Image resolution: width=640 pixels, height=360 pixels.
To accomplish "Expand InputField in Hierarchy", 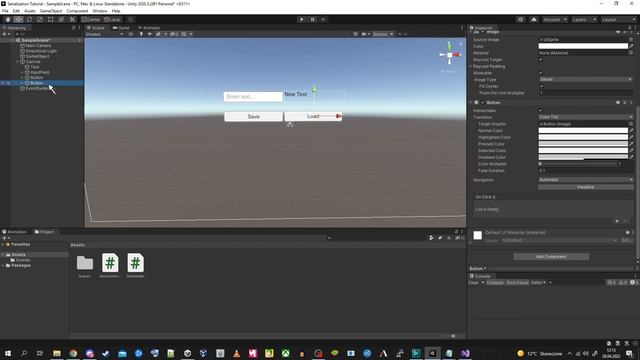I will tap(22, 72).
